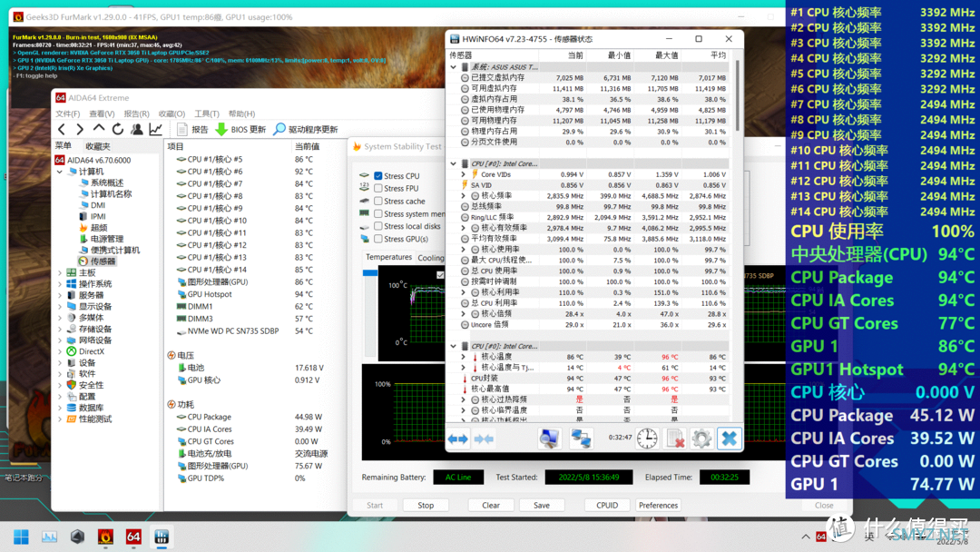Click HWiNFO log file red-X icon
The width and height of the screenshot is (980, 552).
pyautogui.click(x=675, y=439)
